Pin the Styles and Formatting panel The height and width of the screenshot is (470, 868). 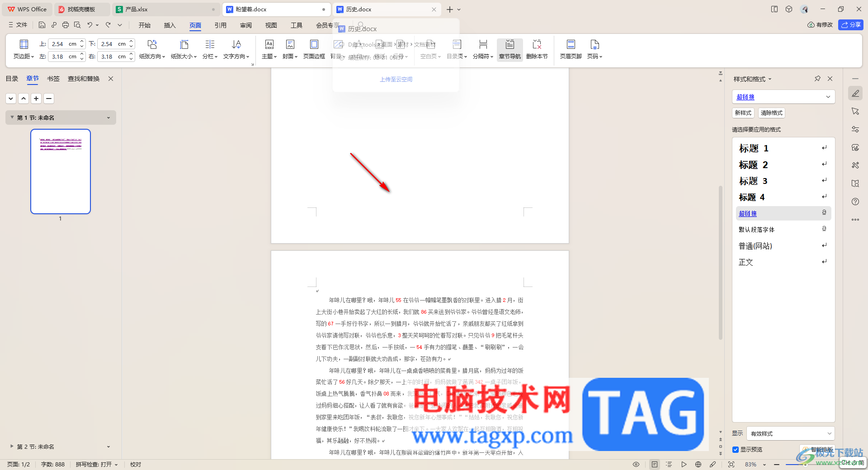pyautogui.click(x=817, y=79)
